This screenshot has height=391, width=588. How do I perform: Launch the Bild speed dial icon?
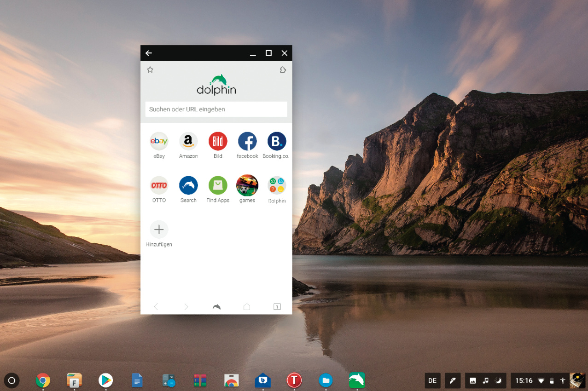coord(218,141)
